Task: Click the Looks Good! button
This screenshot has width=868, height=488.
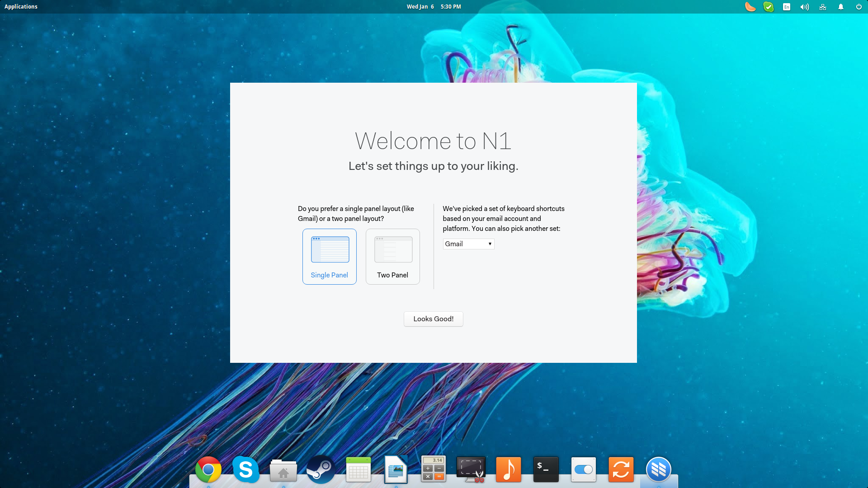Action: (433, 319)
